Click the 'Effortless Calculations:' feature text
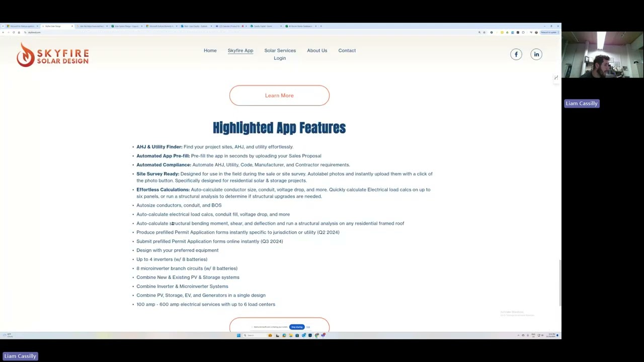Image resolution: width=644 pixels, height=362 pixels. click(163, 190)
